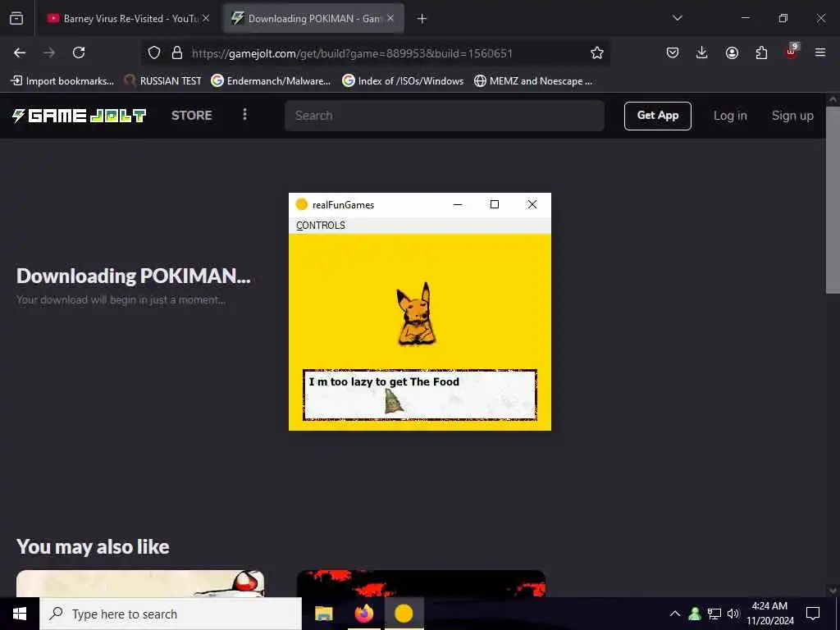Reload the current page

pos(79,52)
